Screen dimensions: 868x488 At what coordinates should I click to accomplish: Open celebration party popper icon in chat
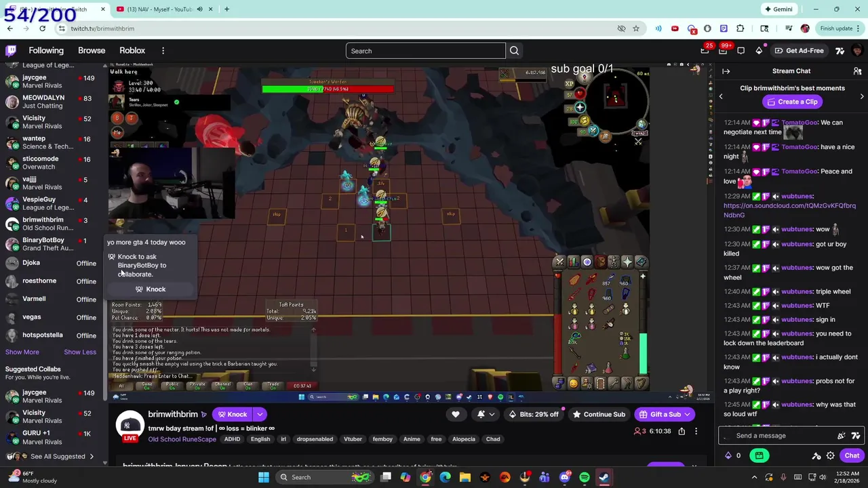(842, 436)
